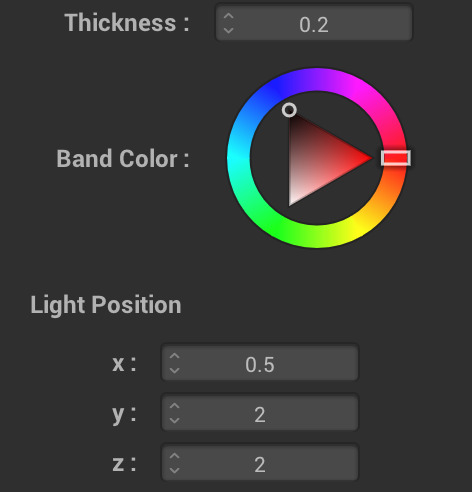Increase Thickness with the up arrow
Image resolution: width=472 pixels, height=492 pixels.
pyautogui.click(x=228, y=16)
